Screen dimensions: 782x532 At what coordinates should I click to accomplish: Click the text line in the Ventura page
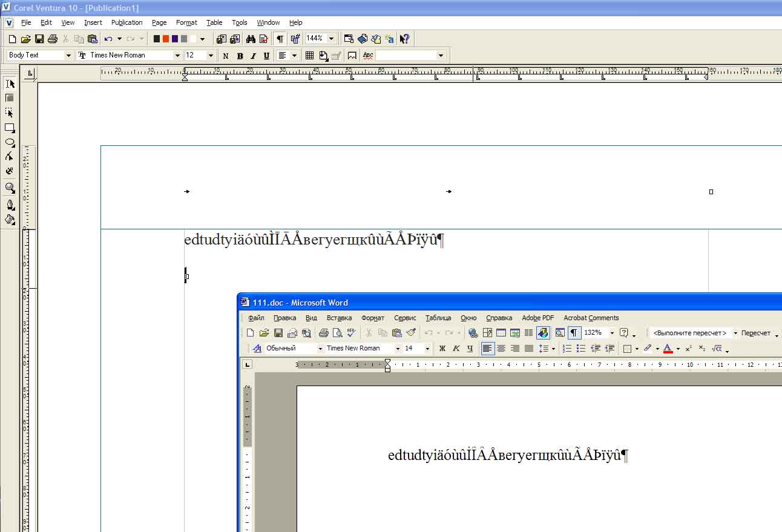314,240
